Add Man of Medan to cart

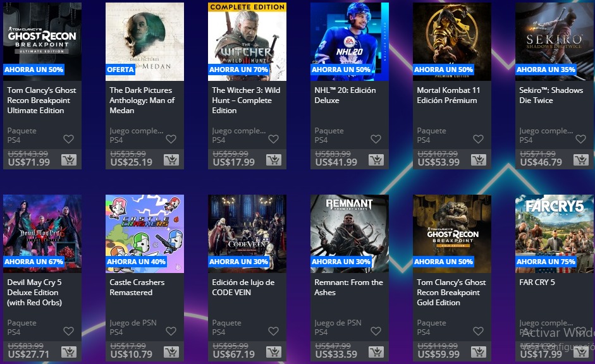point(171,160)
